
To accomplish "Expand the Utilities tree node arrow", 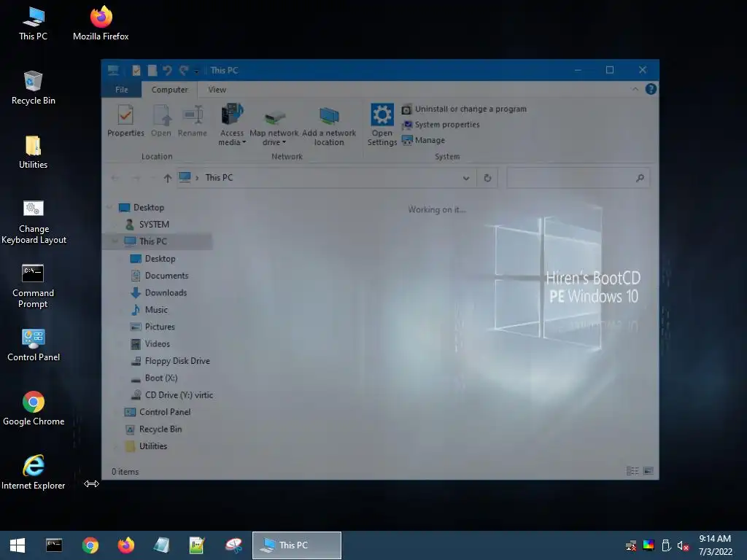I will [x=115, y=446].
